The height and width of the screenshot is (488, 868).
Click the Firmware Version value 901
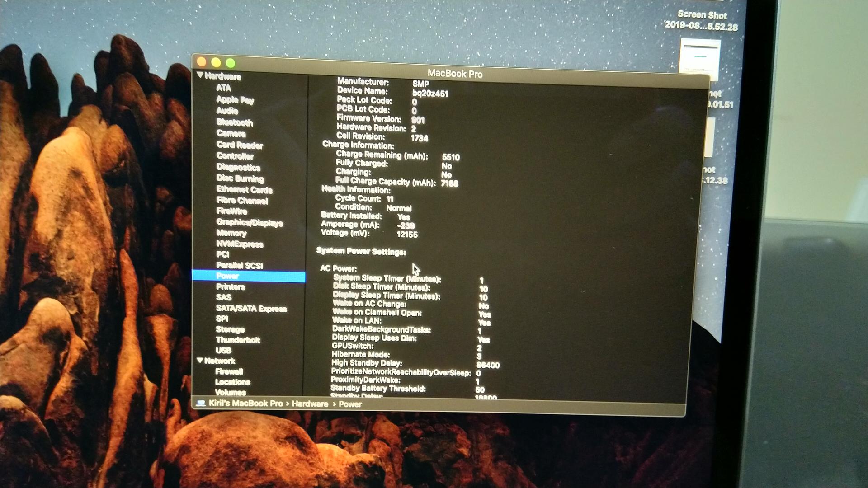coord(418,120)
